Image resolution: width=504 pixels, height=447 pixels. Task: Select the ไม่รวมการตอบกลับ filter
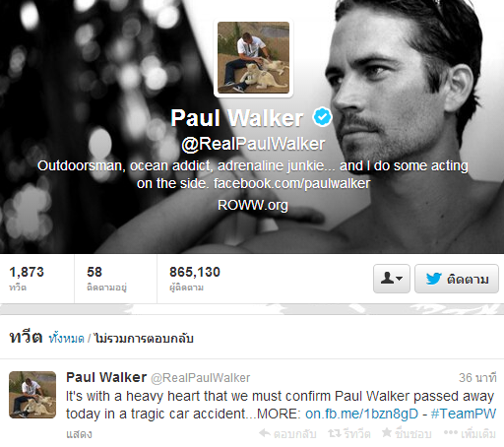144,338
